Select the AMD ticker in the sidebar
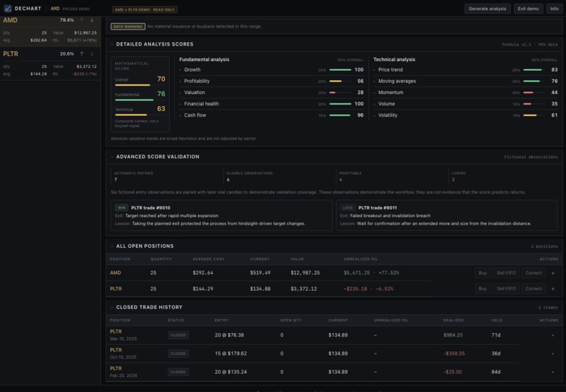The width and height of the screenshot is (566, 392). point(10,20)
